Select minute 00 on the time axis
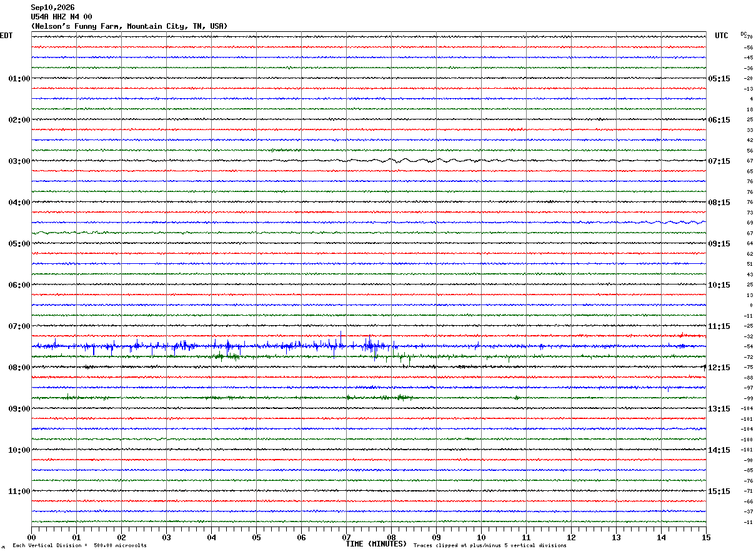 coord(32,538)
